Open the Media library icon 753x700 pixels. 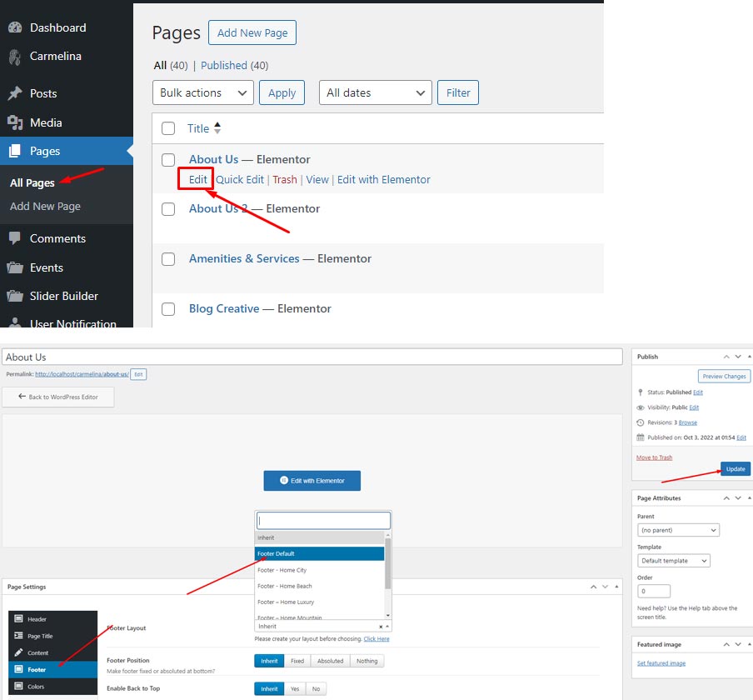tap(15, 122)
